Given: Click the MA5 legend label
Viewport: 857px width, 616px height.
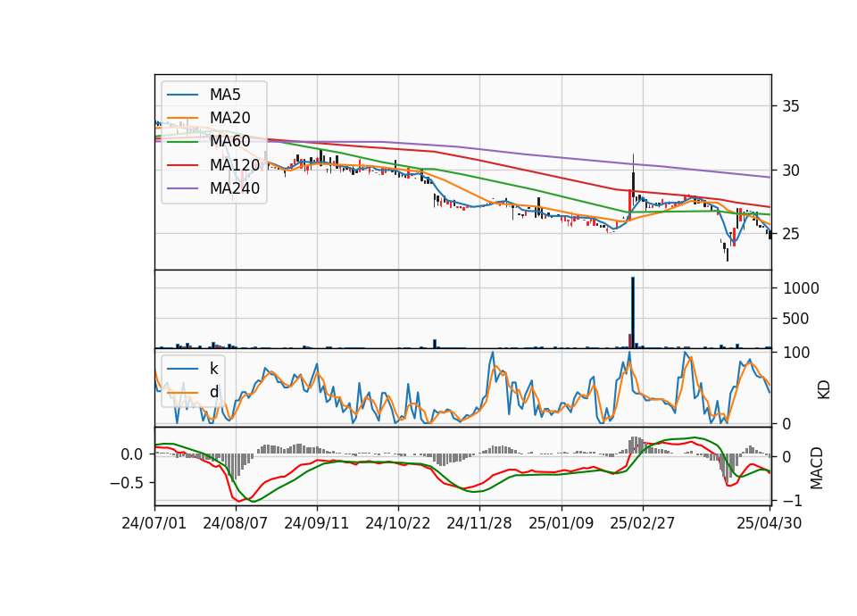Looking at the screenshot, I should coord(225,95).
